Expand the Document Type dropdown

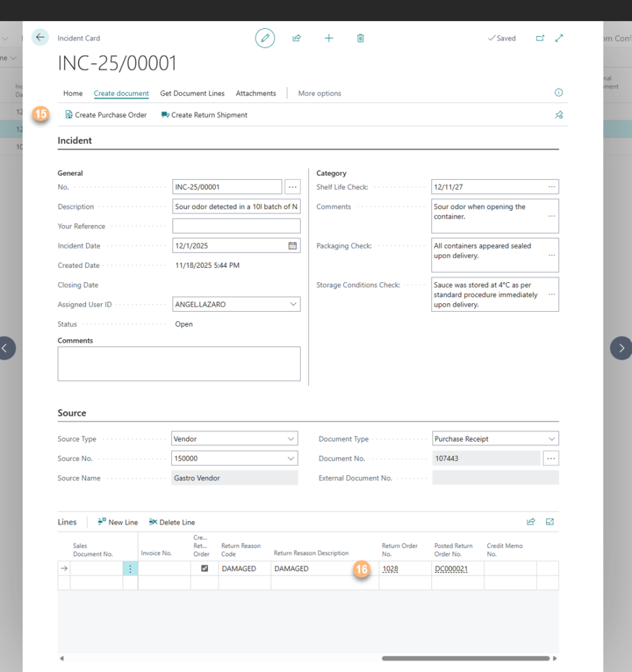(552, 439)
